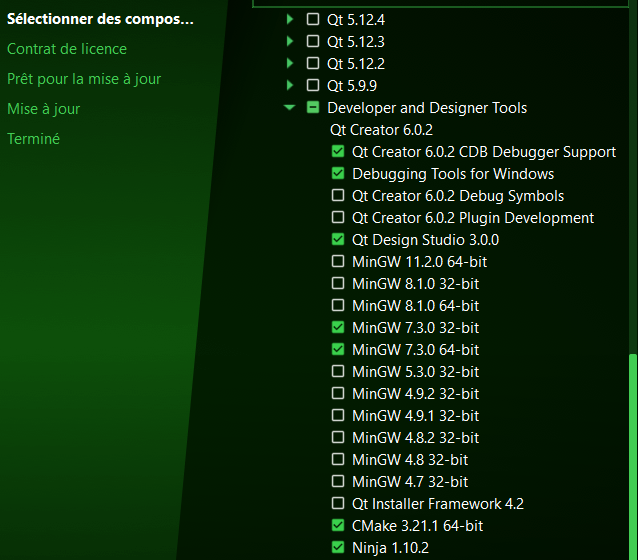Check MinGW 4.9.1 32-bit checkbox

tap(338, 415)
